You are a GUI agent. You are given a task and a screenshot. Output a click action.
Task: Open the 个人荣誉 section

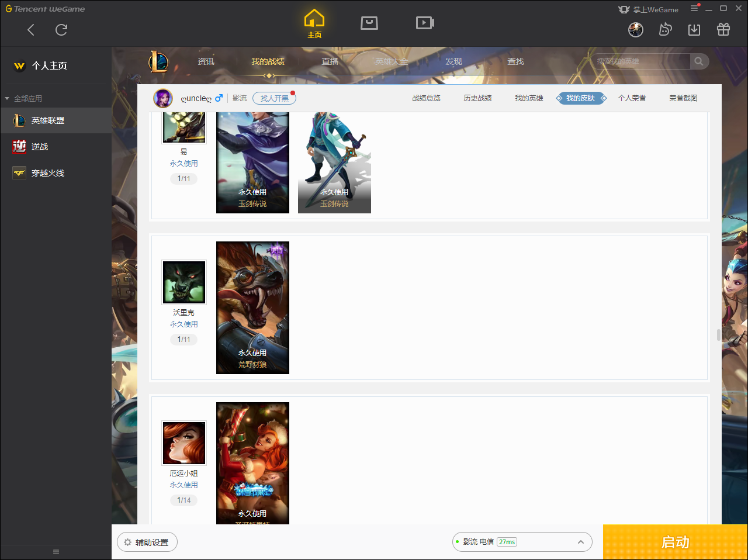[632, 98]
